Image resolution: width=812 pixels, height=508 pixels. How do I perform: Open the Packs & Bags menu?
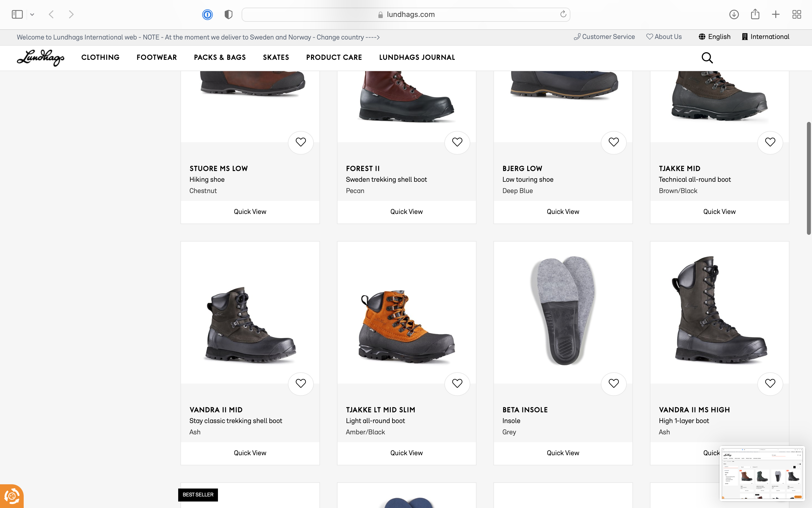[x=220, y=58]
